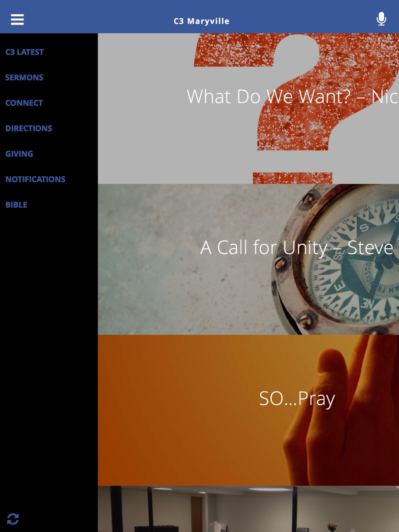Open the NOTIFICATIONS menu entry
399x532 pixels.
35,179
